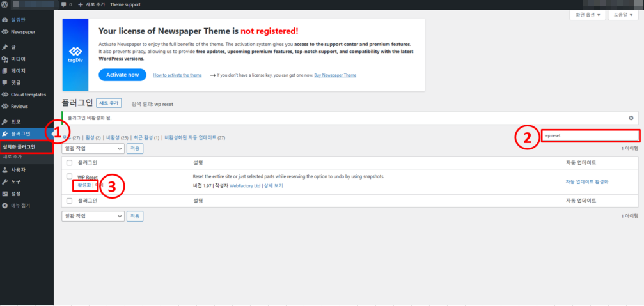The height and width of the screenshot is (306, 644).
Task: Open the Cloud templates menu label
Action: [28, 95]
